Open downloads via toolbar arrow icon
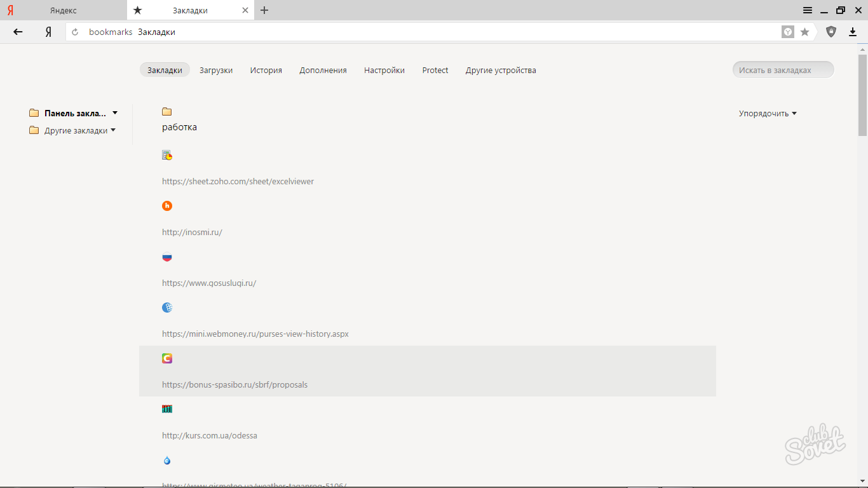This screenshot has width=868, height=488. (x=853, y=32)
